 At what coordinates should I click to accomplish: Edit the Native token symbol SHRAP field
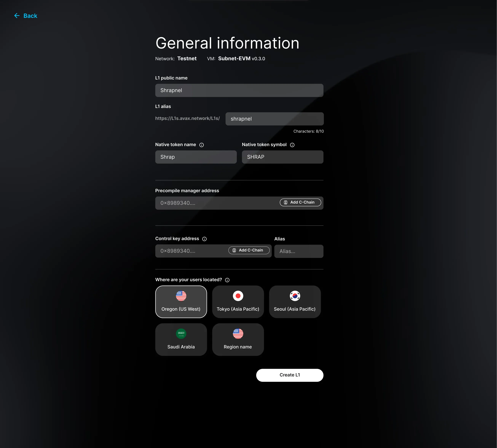pyautogui.click(x=283, y=157)
